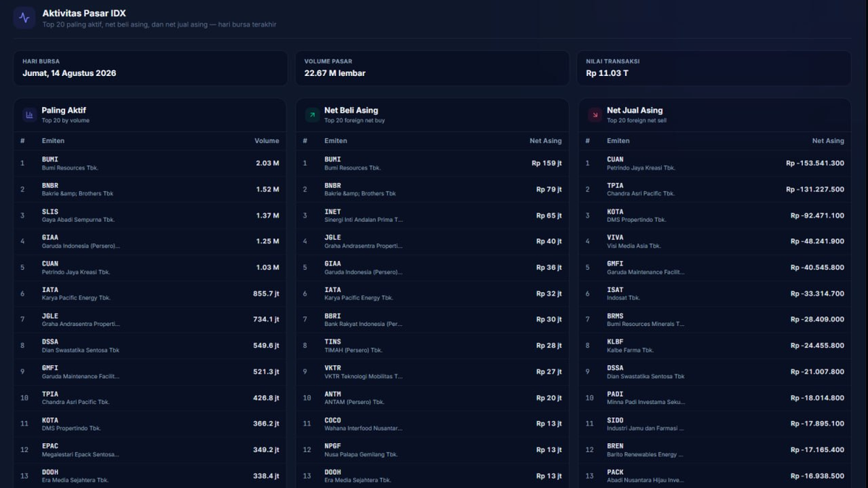Select BRMS Bumi Resources Minerals row

click(x=715, y=320)
